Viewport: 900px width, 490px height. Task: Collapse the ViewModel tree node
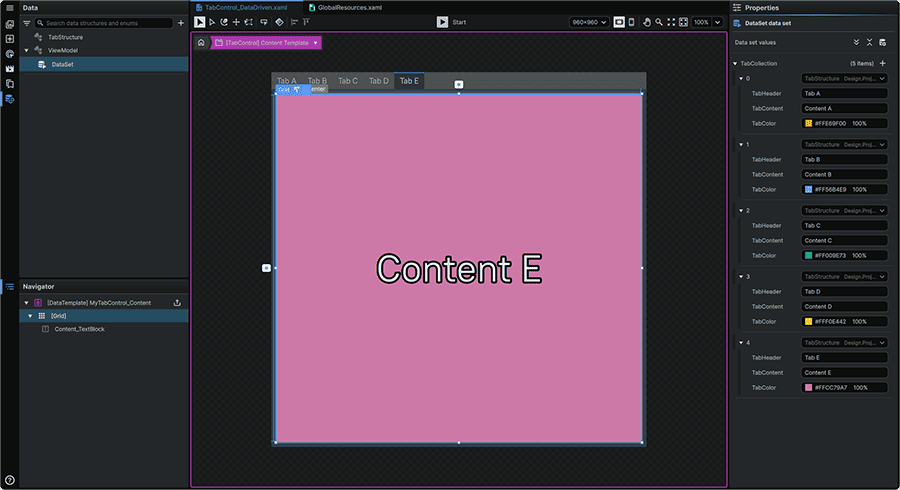(26, 50)
